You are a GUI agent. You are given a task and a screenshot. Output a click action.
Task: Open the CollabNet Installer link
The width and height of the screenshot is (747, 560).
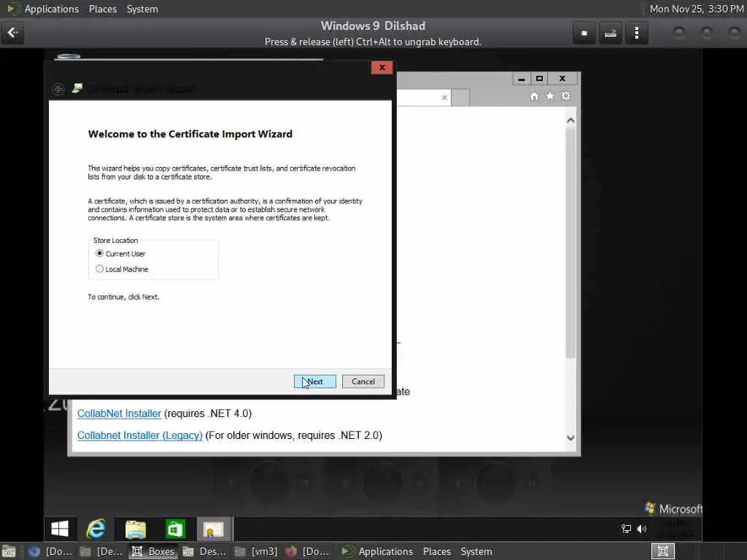click(x=119, y=413)
